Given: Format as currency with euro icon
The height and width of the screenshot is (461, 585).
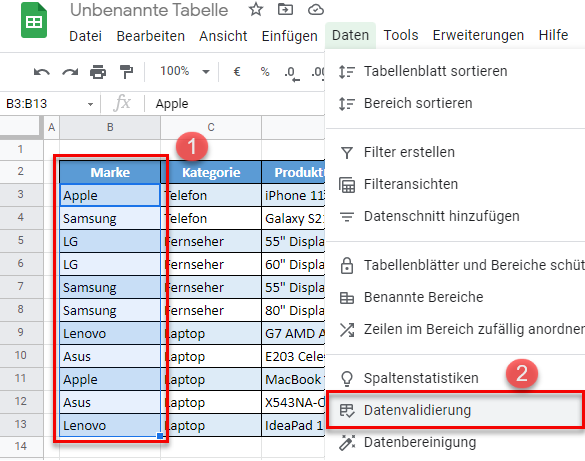Looking at the screenshot, I should tap(237, 71).
